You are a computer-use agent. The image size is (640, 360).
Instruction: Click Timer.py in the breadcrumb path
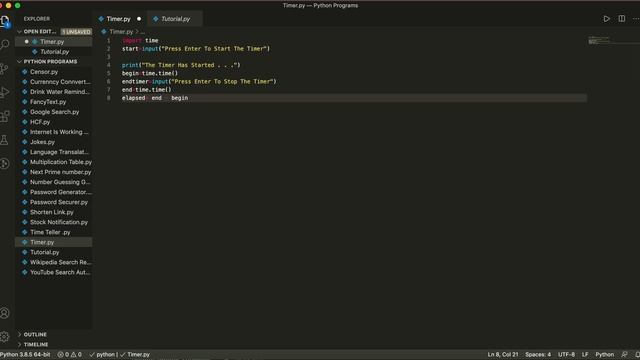point(121,31)
